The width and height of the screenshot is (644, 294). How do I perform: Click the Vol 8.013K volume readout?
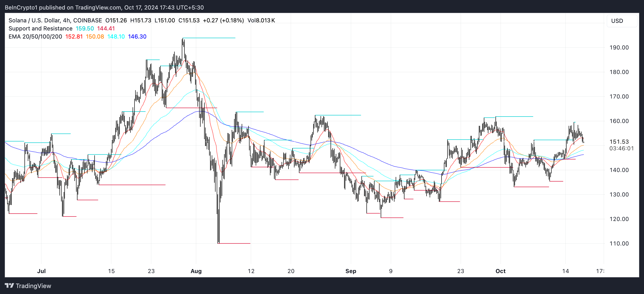tap(261, 20)
